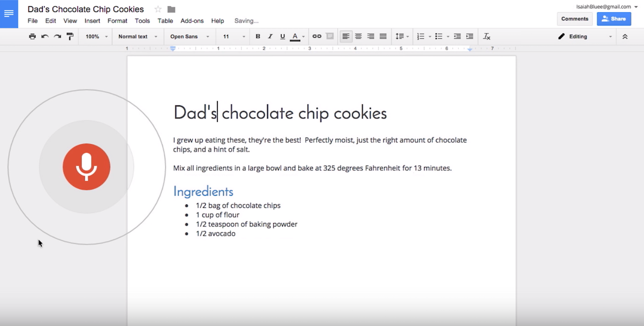
Task: Open the Insert menu
Action: (x=92, y=21)
